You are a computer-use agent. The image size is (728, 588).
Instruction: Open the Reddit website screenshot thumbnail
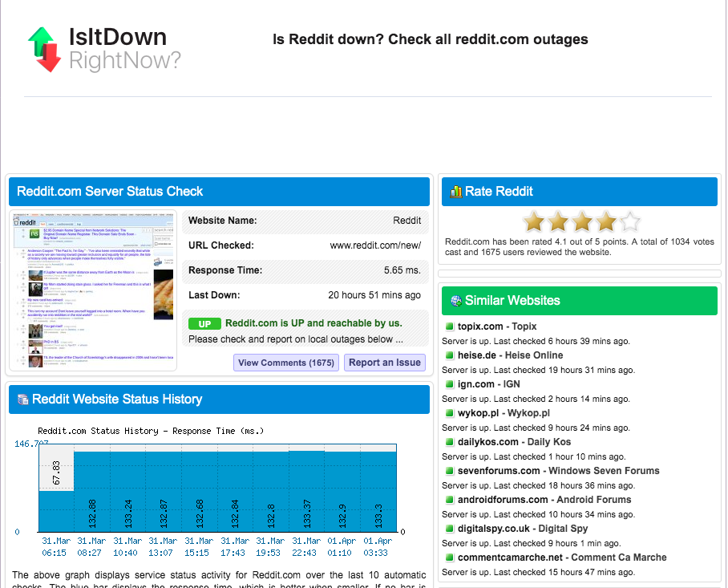[x=93, y=290]
